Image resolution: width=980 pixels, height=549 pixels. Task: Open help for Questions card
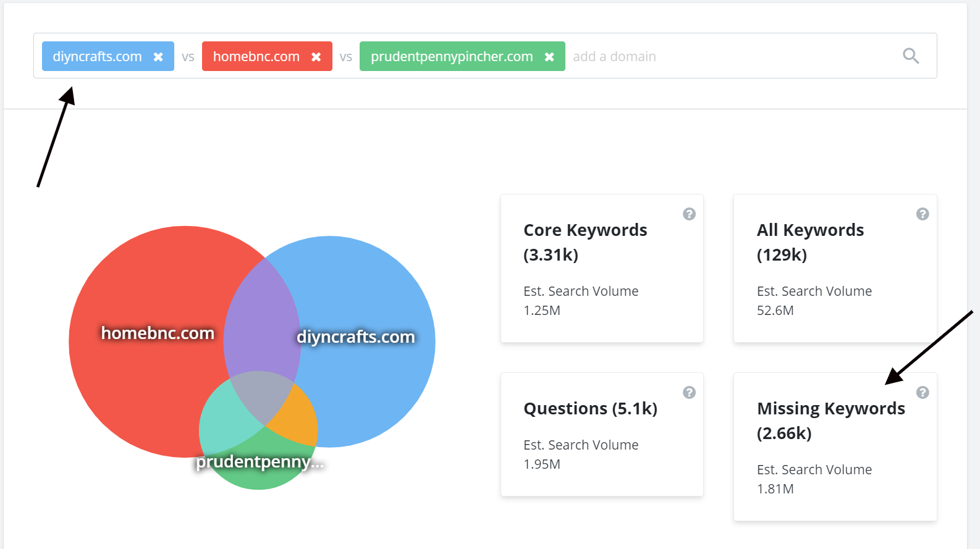(689, 392)
